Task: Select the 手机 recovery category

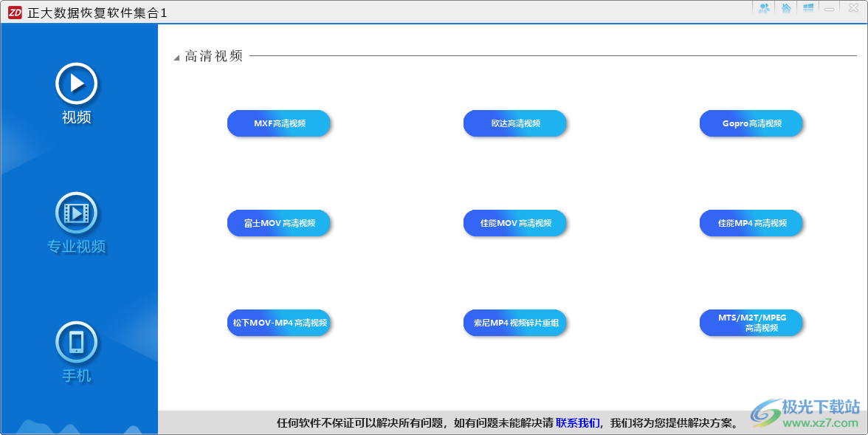Action: [77, 352]
